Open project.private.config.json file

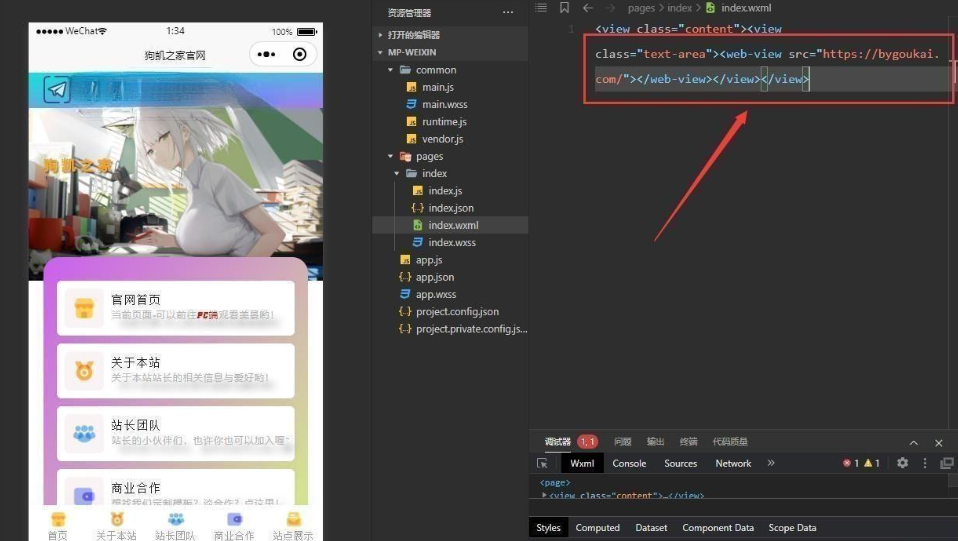click(471, 329)
